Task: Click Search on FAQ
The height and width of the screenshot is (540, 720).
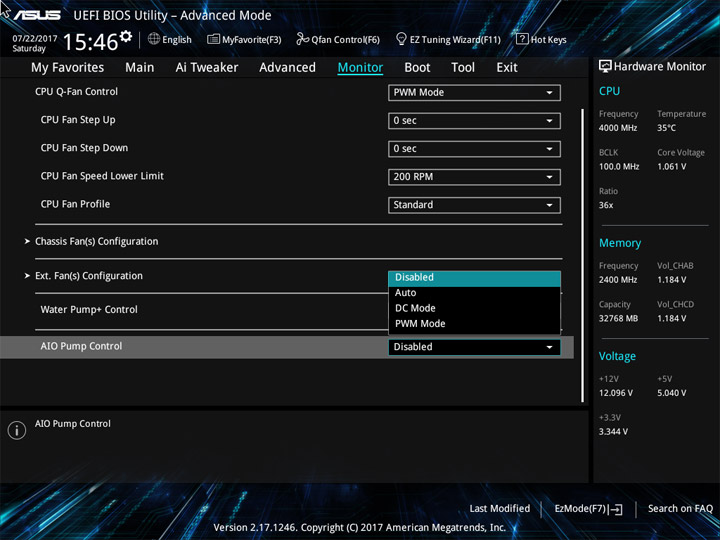Action: point(680,509)
